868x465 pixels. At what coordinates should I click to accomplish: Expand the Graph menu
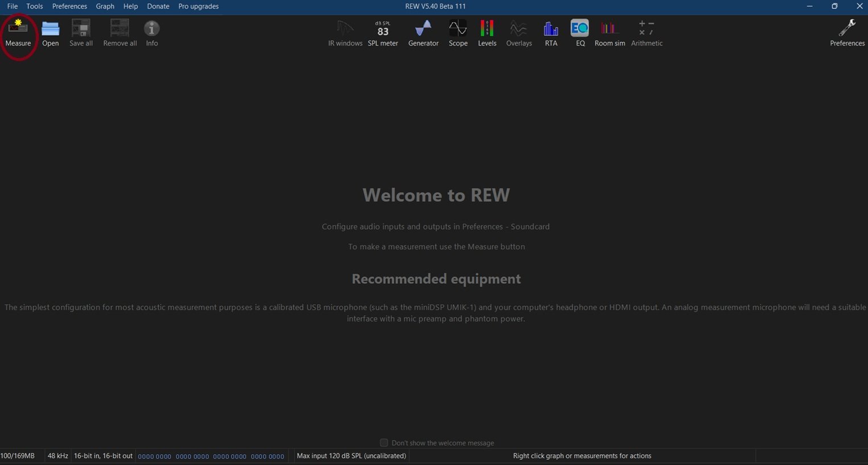click(105, 6)
